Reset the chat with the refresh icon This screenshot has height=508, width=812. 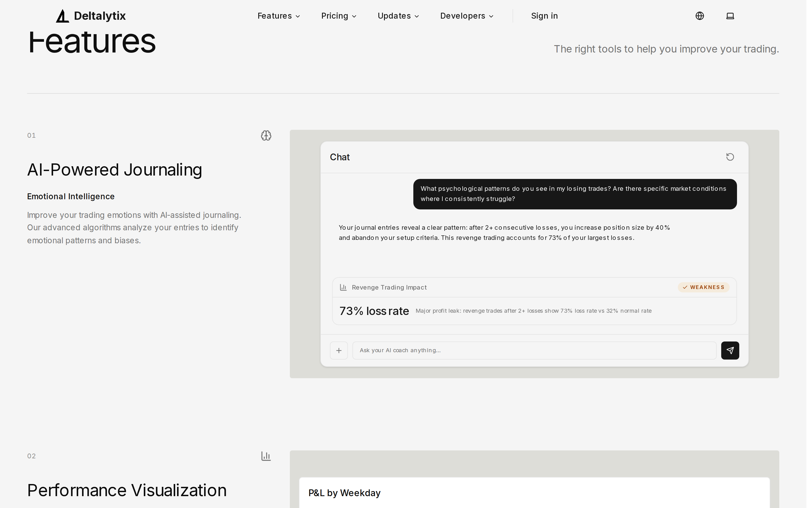coord(730,157)
